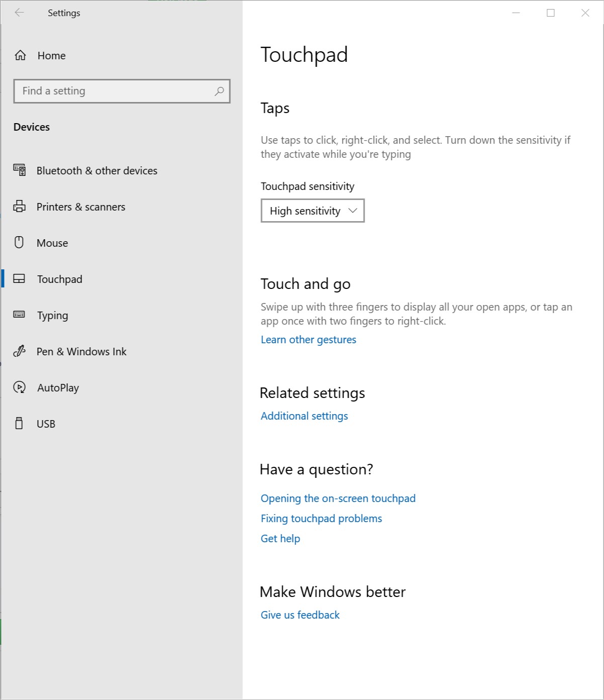Click the Mouse icon in sidebar
The width and height of the screenshot is (604, 700).
[19, 243]
